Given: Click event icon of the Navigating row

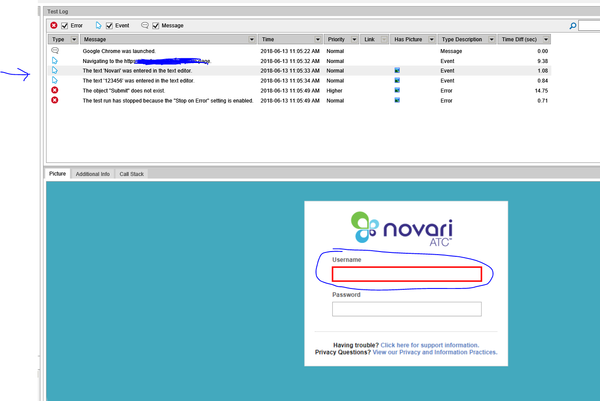Looking at the screenshot, I should [x=55, y=60].
